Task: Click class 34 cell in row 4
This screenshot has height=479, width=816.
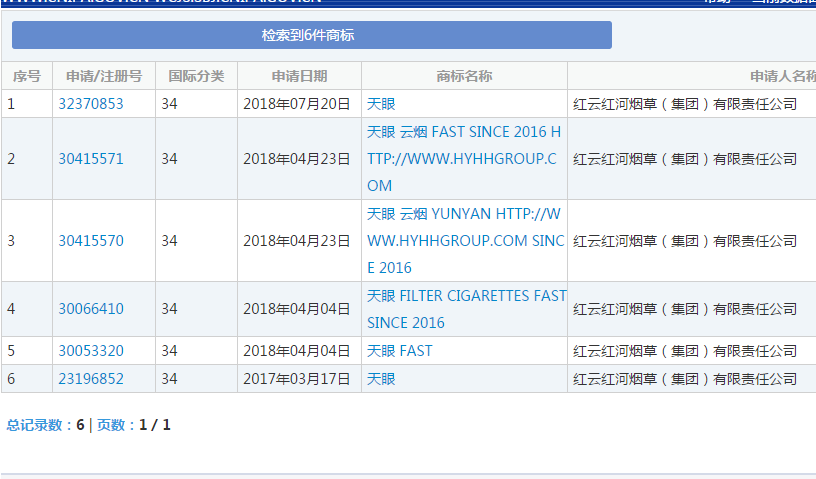Action: click(x=196, y=309)
